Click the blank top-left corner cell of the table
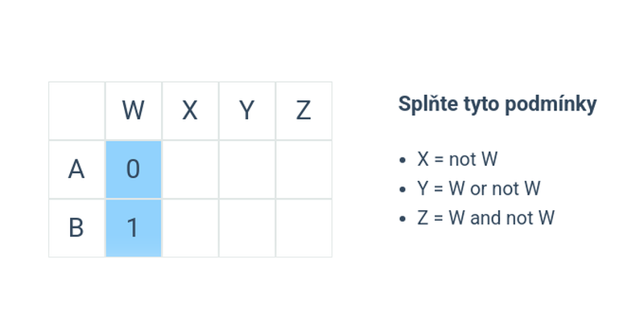The width and height of the screenshot is (644, 322). [76, 110]
